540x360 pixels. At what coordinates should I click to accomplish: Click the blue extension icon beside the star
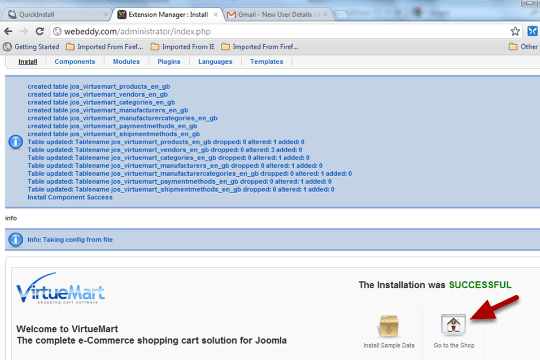[532, 31]
